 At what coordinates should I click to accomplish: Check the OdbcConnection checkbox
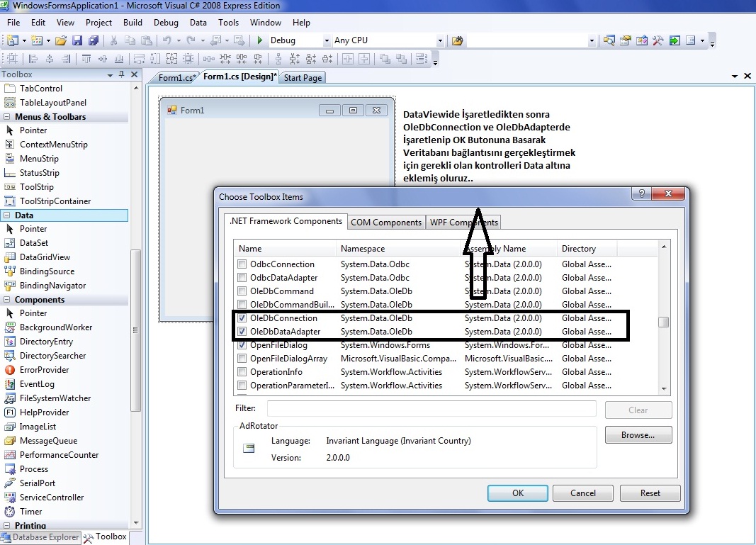[x=243, y=264]
